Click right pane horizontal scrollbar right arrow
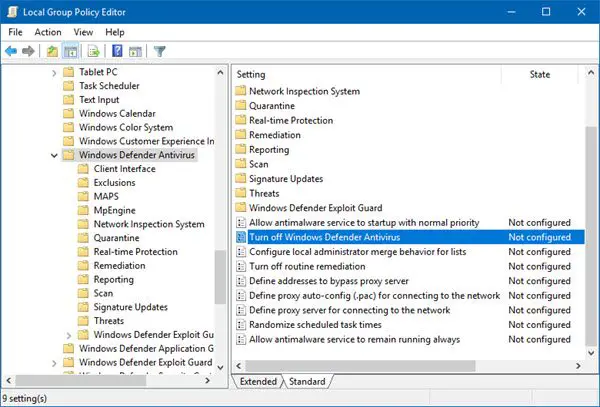The width and height of the screenshot is (600, 407). tap(578, 366)
